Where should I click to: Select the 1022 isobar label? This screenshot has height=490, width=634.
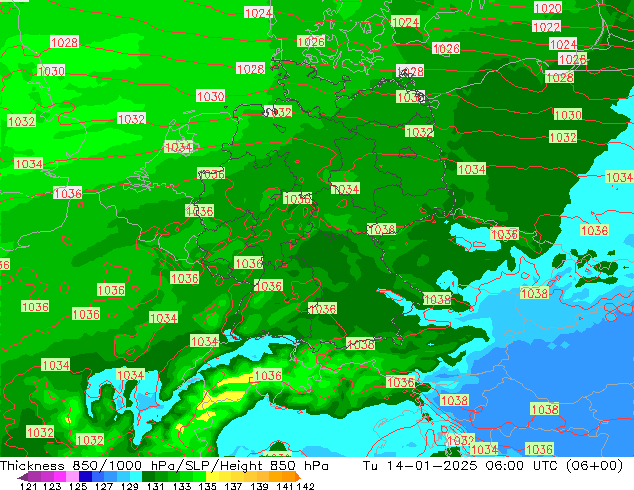547,27
